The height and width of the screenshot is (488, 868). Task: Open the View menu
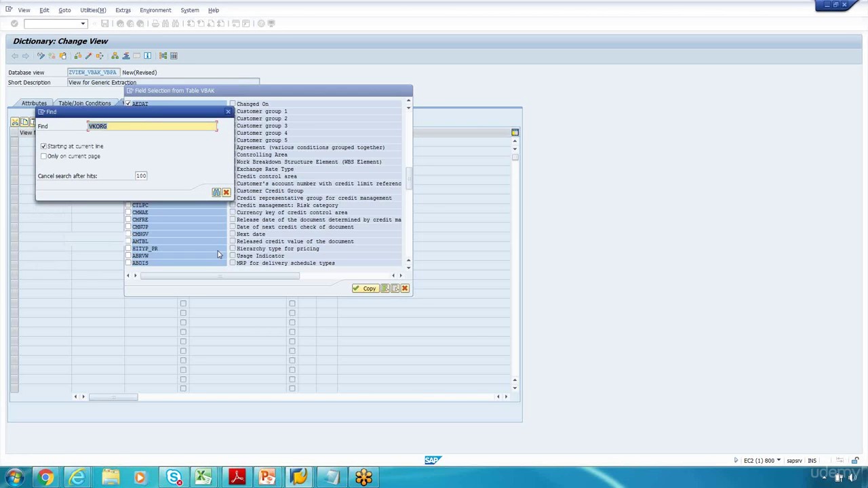click(24, 10)
